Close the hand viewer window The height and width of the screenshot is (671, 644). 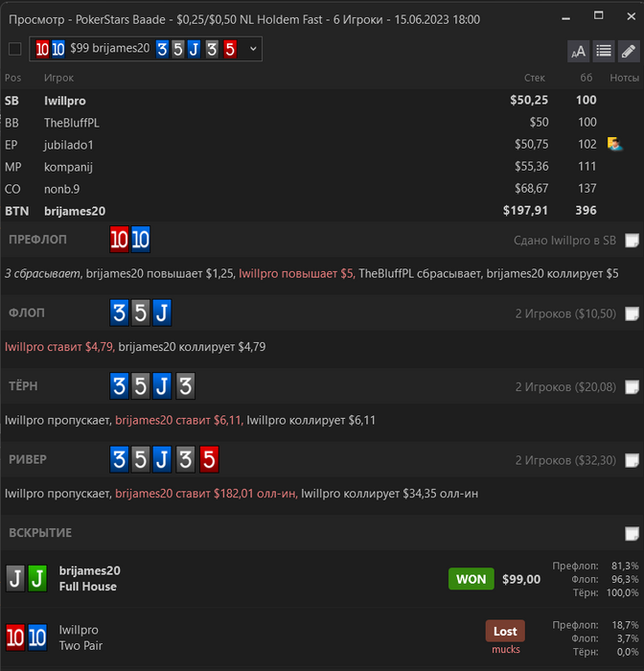(x=632, y=16)
